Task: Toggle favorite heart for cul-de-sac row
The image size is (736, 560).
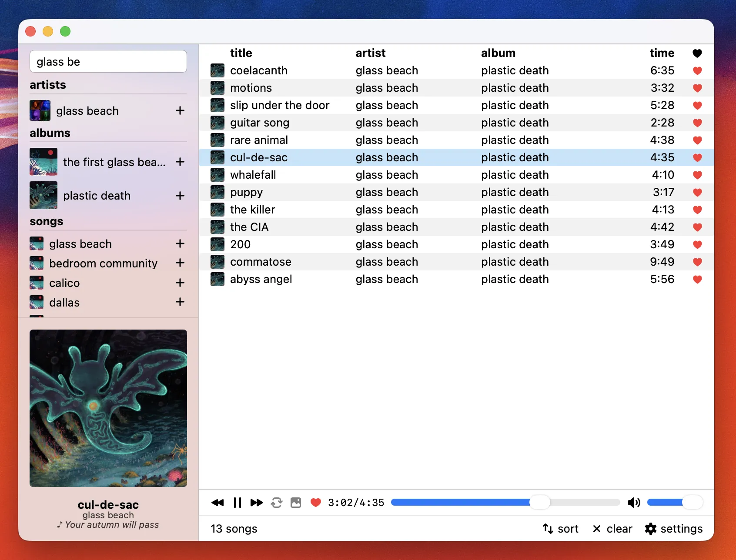Action: click(x=697, y=157)
